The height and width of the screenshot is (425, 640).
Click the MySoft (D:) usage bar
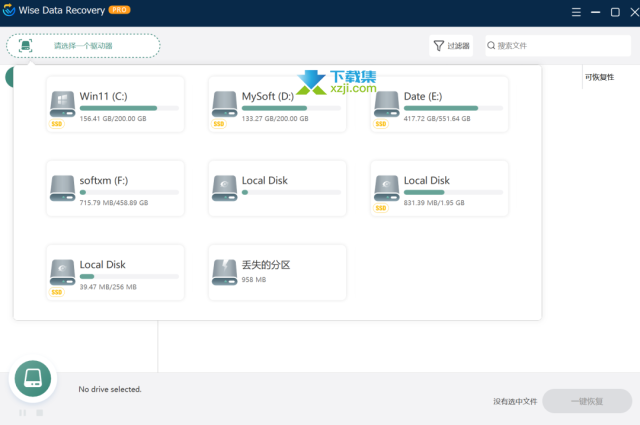(x=291, y=108)
